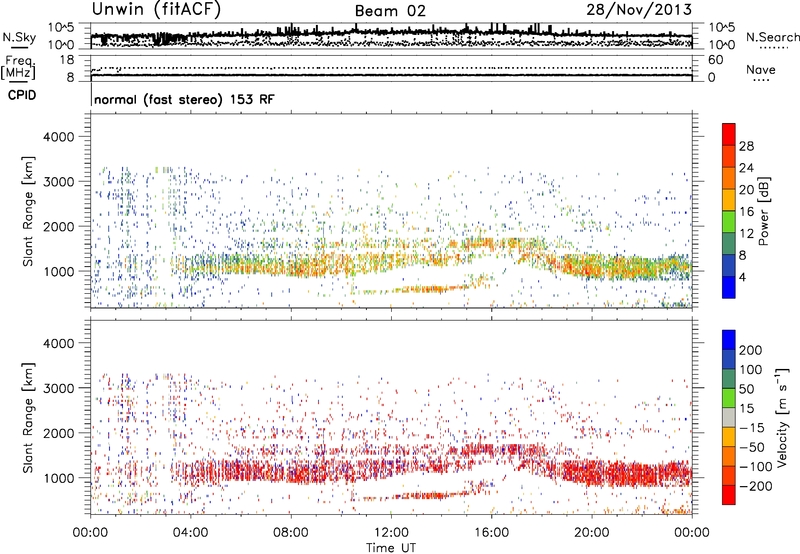Click the left '10^5' N.Sky axis tick
800x554 pixels.
coord(61,28)
